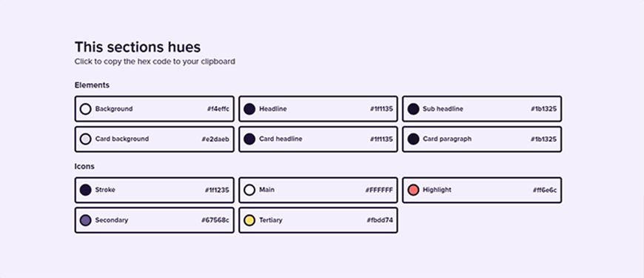The image size is (644, 278).
Task: Select the Secondary icon color card
Action: point(155,220)
